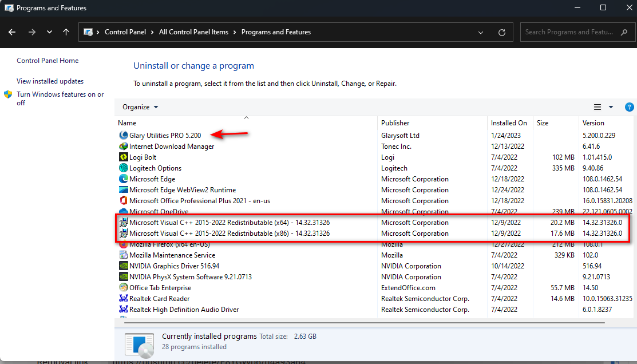Select Microsoft Office Professional Plus 2021 entry
Image resolution: width=637 pixels, height=364 pixels.
[200, 201]
